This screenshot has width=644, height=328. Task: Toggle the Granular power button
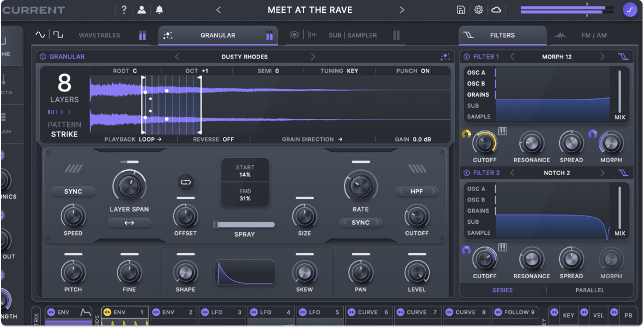tap(43, 57)
